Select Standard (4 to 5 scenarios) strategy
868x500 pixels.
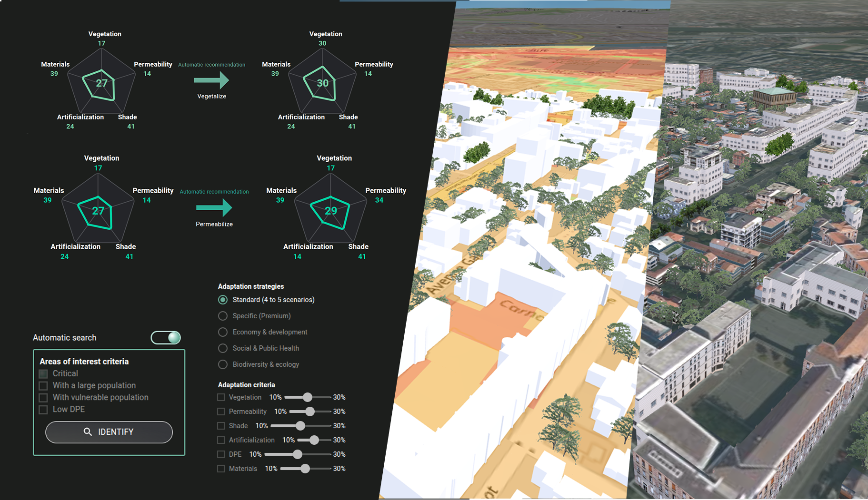223,300
